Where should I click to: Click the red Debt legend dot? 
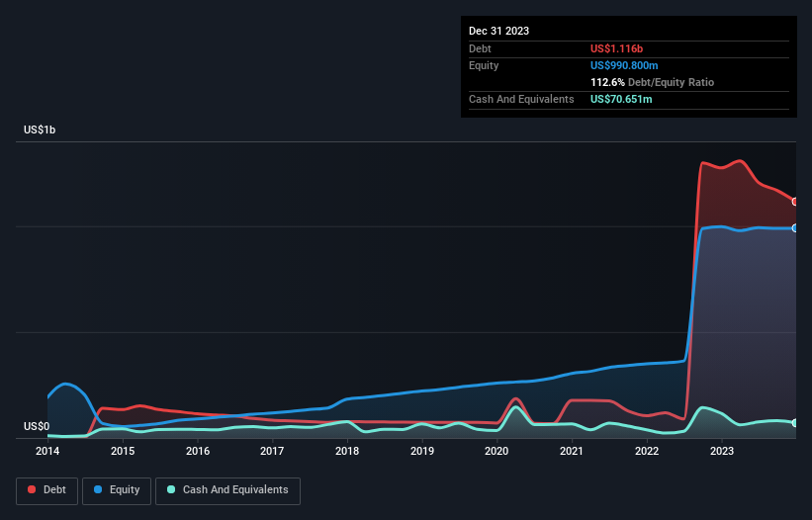tap(32, 489)
